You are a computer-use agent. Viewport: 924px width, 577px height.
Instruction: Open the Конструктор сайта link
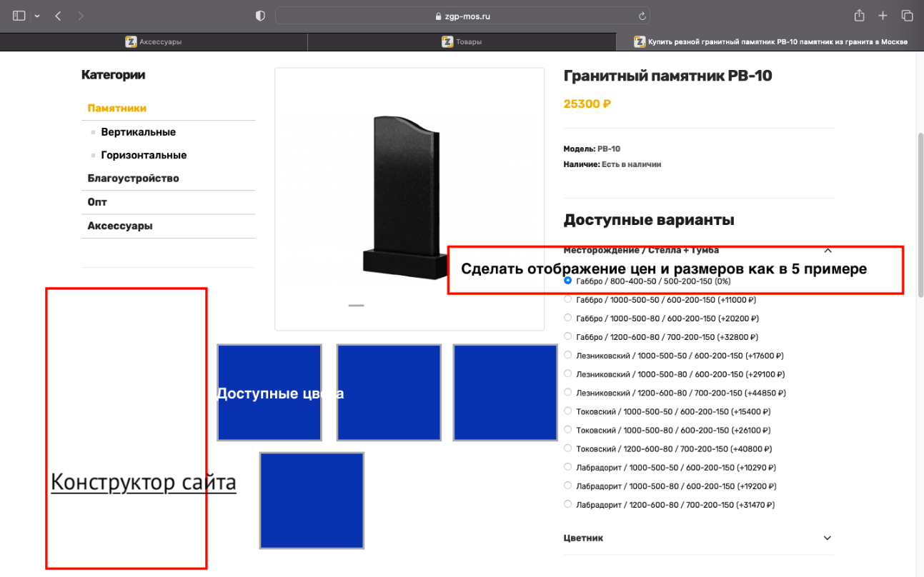tap(143, 483)
